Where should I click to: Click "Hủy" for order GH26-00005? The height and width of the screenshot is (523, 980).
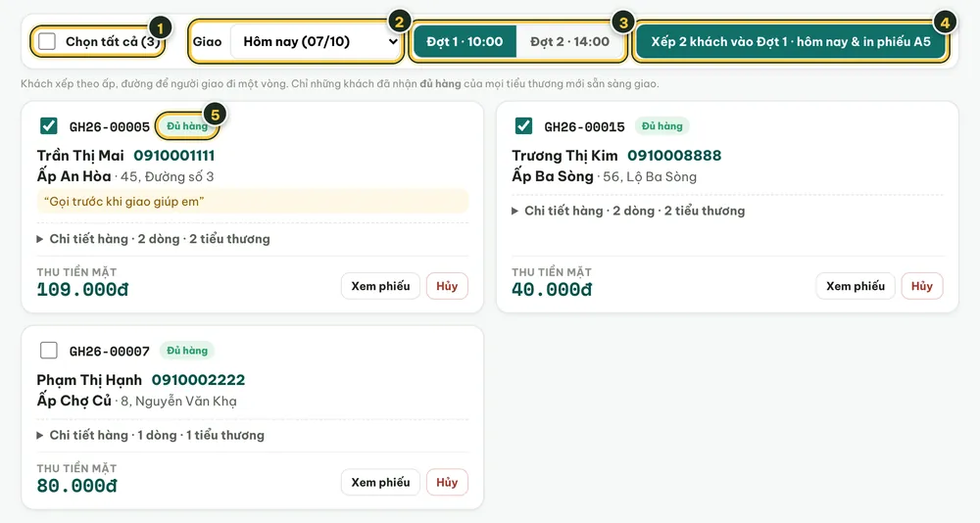click(x=447, y=286)
